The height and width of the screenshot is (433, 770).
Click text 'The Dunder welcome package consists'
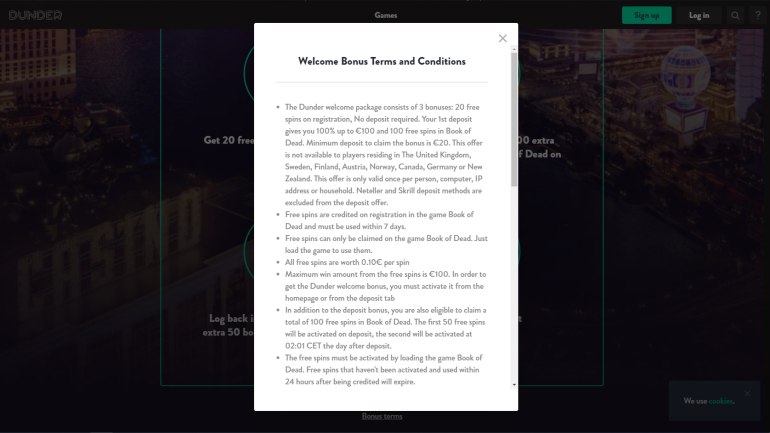350,107
